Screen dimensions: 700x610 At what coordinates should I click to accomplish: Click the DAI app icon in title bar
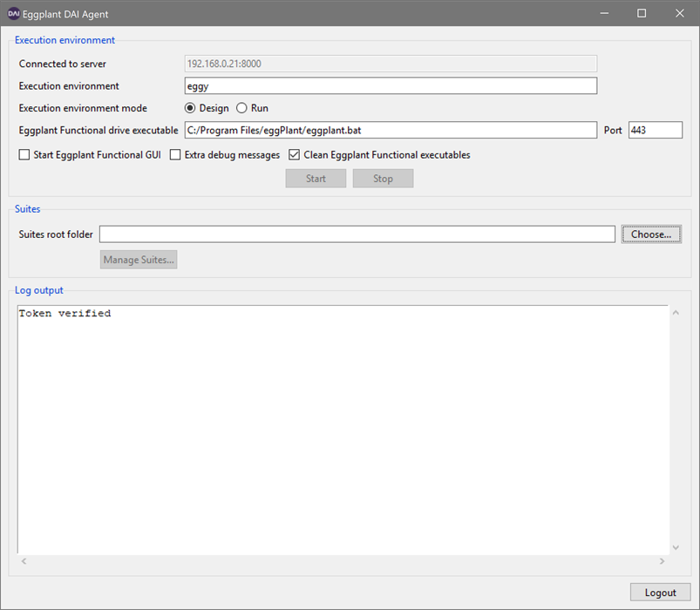point(13,13)
